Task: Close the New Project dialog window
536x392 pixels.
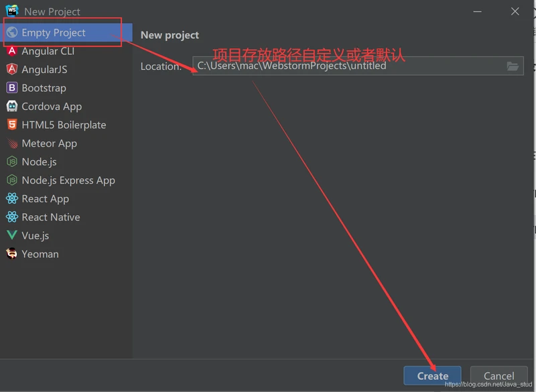Action: 515,11
